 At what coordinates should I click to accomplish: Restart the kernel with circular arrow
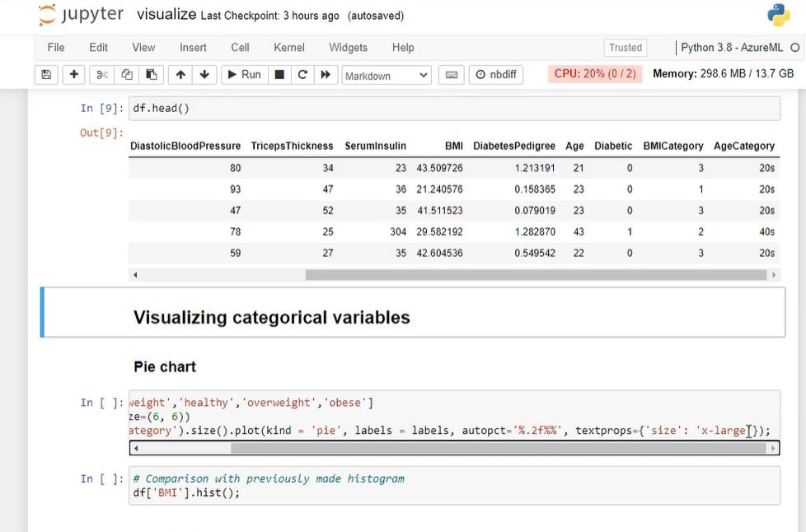coord(302,75)
